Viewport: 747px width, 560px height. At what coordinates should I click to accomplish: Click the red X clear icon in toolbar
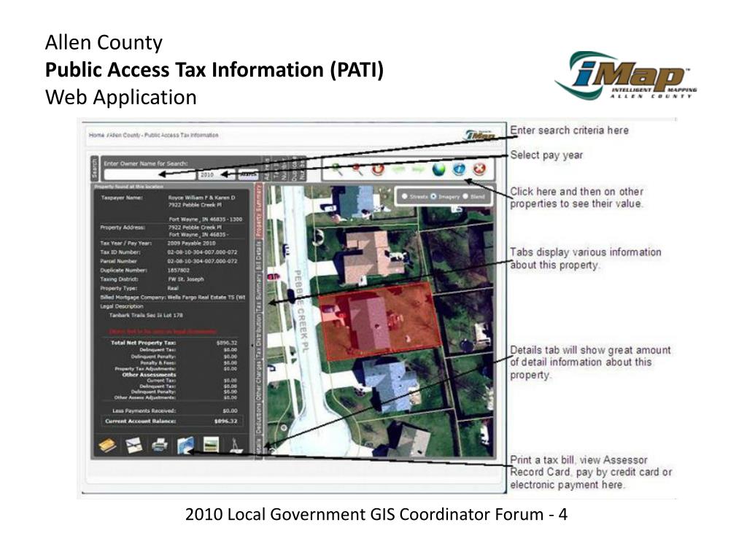pos(479,169)
